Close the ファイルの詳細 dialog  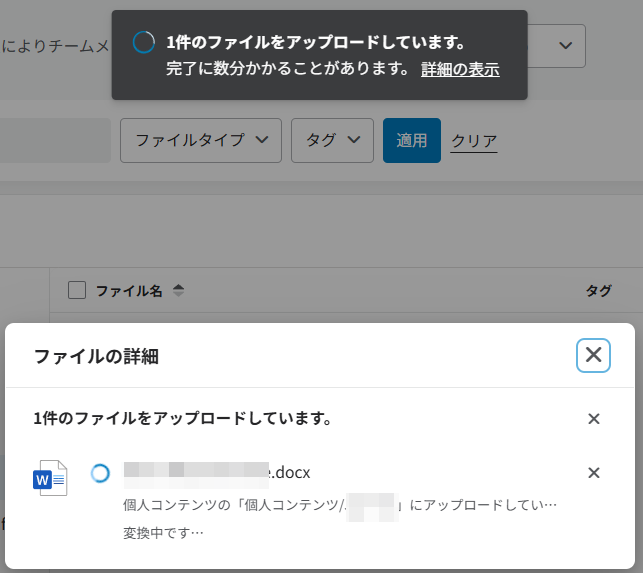pos(593,355)
